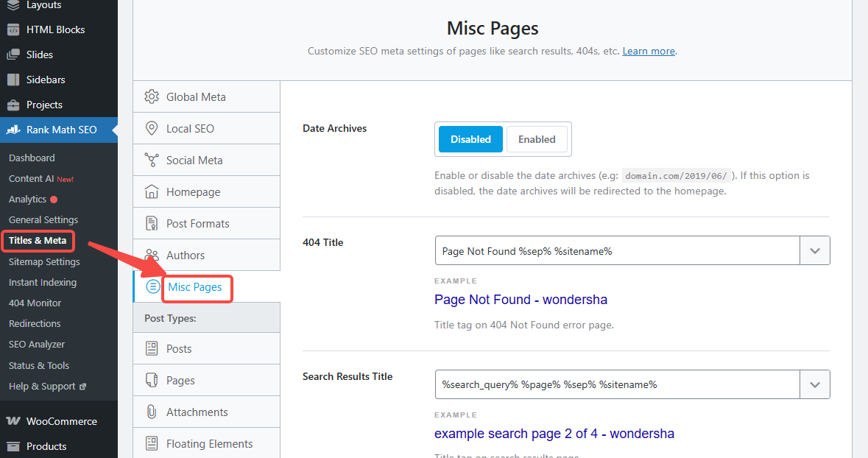
Task: Open Titles & Meta submenu item
Action: [38, 241]
